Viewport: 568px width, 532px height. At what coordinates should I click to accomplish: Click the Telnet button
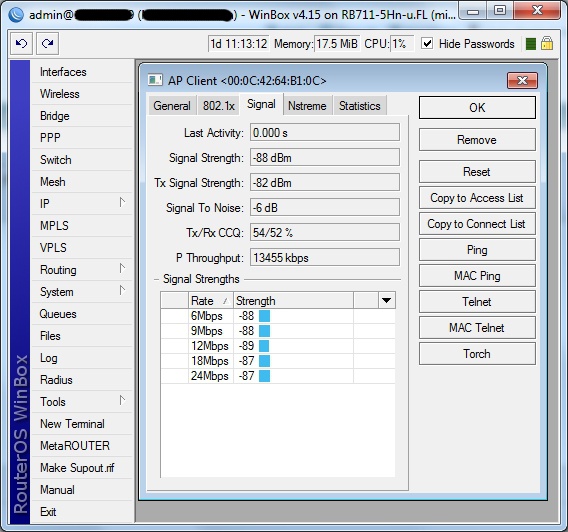(x=477, y=302)
